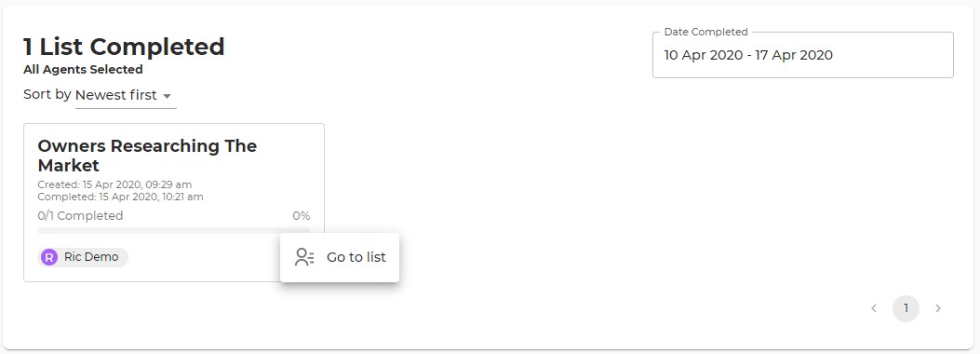
Task: Click the Created 15 Apr 2020 timestamp
Action: pos(114,184)
